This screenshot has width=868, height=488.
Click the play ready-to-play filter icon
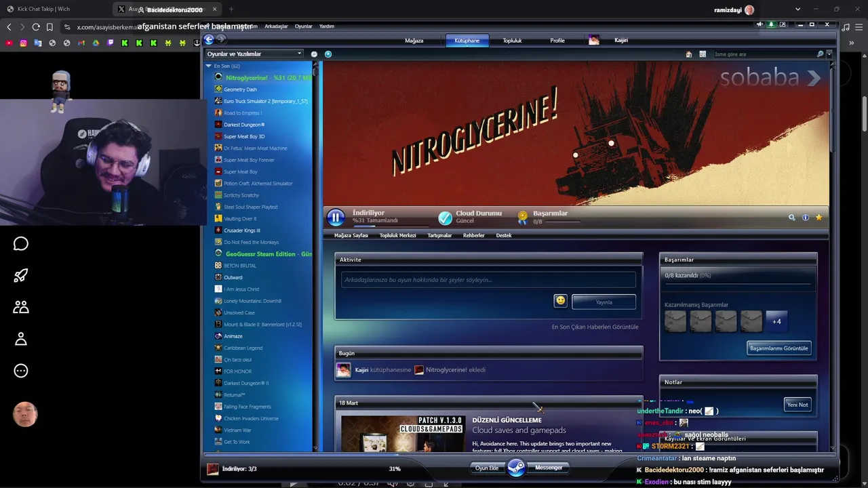[328, 54]
